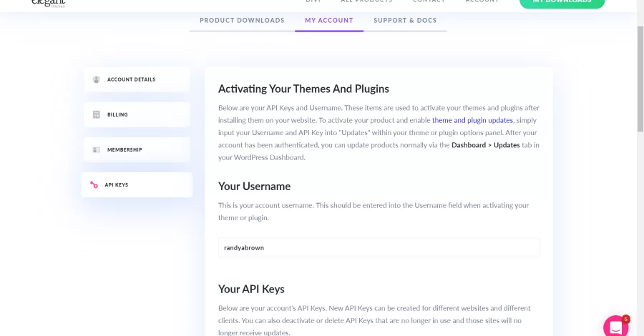Click the page's vertical scrollbar thumb
Viewport: 644px width, 336px height.
point(640,79)
